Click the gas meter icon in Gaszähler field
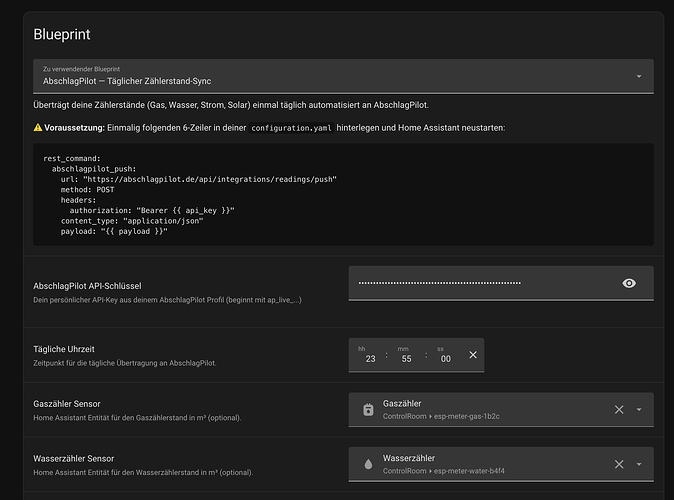 coord(368,410)
